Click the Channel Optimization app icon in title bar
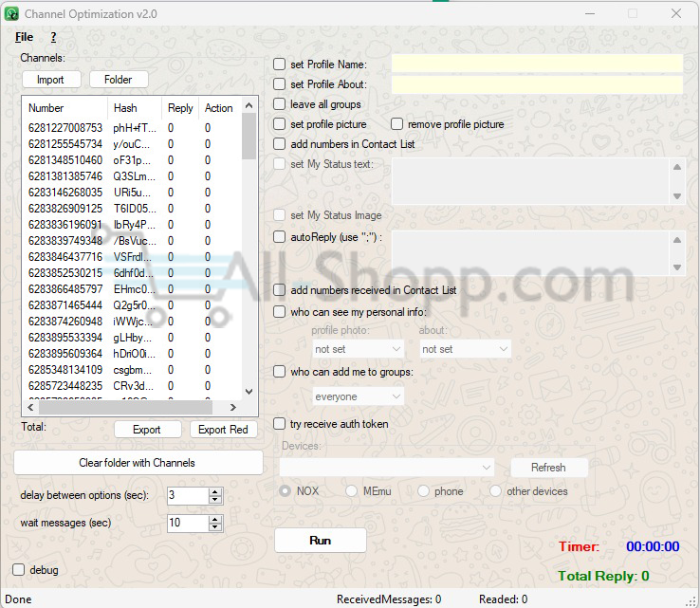The width and height of the screenshot is (700, 608). coord(11,14)
